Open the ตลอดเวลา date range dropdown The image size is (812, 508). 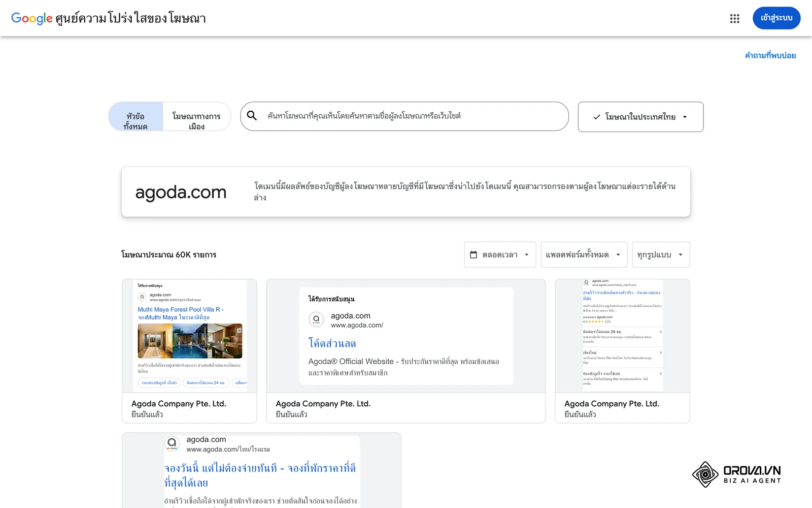click(x=500, y=255)
